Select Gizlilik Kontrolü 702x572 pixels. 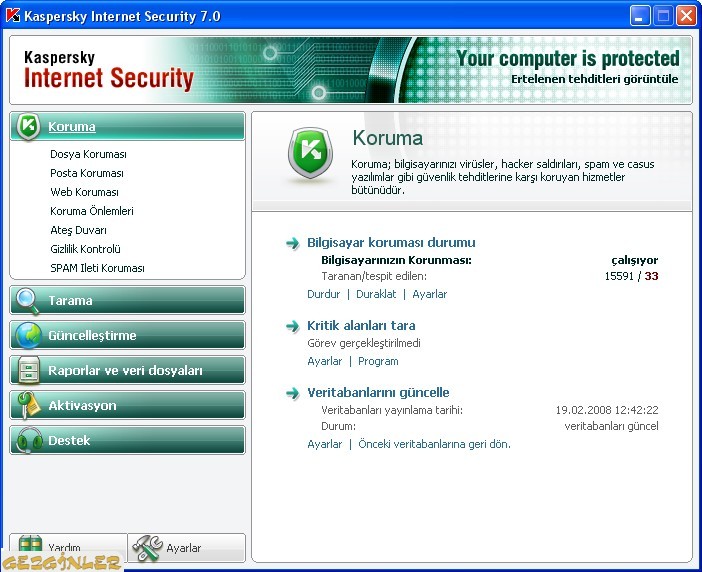pos(85,249)
